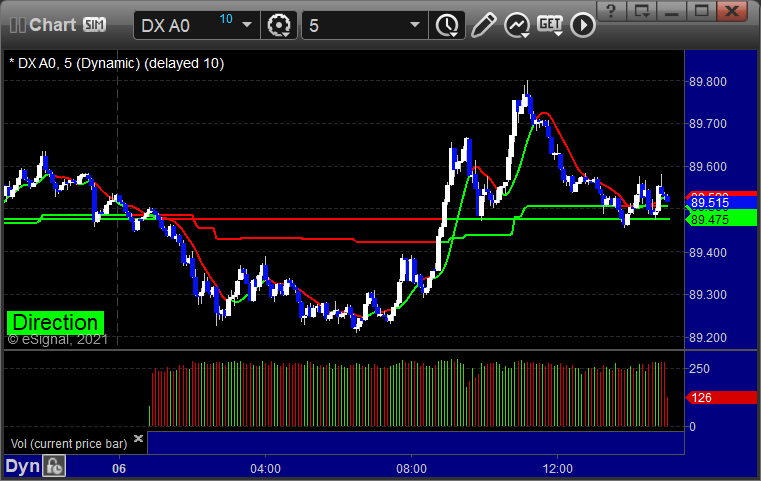
Task: Click the green Direction label
Action: tap(55, 322)
